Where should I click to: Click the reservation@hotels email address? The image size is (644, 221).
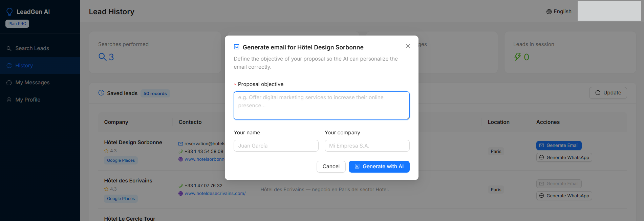pyautogui.click(x=205, y=144)
